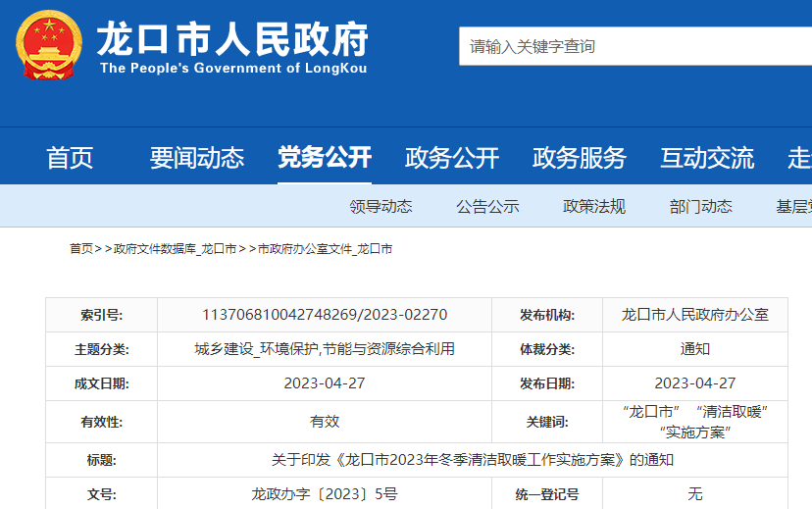Go to the 部门动态 sub-menu item
The image size is (812, 509).
[700, 206]
